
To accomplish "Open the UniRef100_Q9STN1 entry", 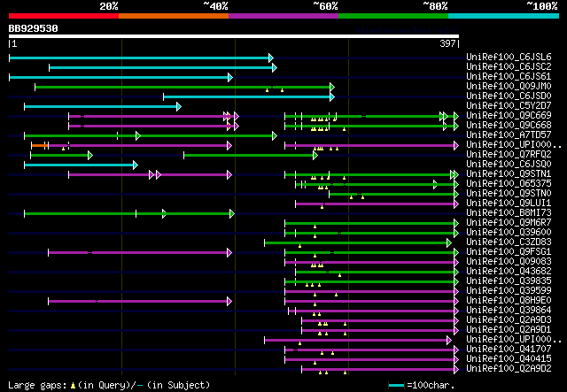I will tap(509, 173).
